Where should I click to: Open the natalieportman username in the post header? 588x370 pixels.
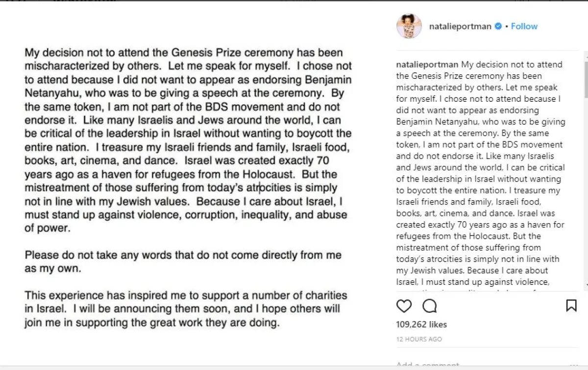pos(460,26)
